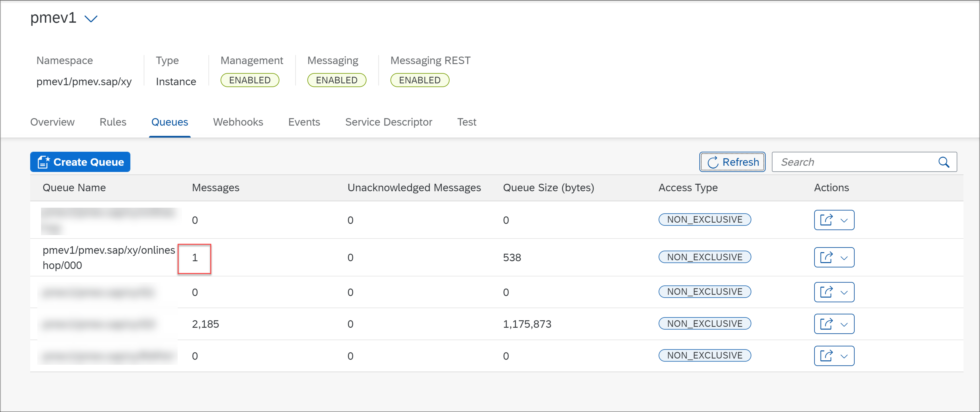
Task: Click the Messaging ENABLED status badge
Action: (x=337, y=80)
